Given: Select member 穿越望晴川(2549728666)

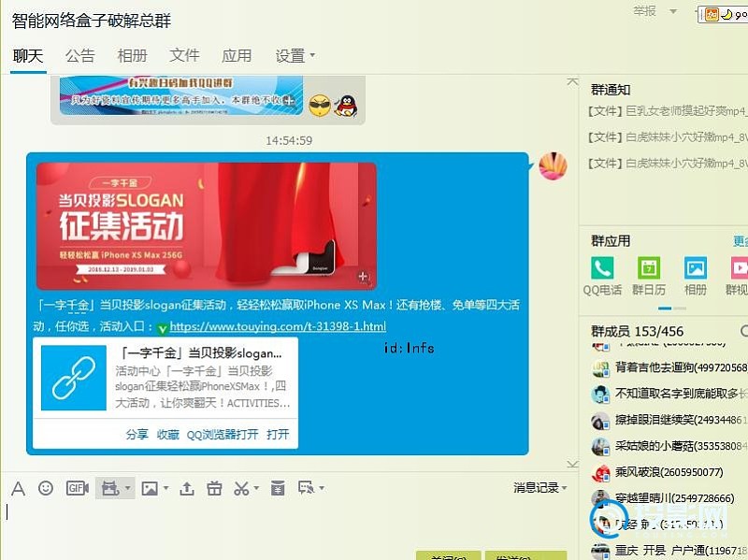Looking at the screenshot, I should [x=663, y=498].
